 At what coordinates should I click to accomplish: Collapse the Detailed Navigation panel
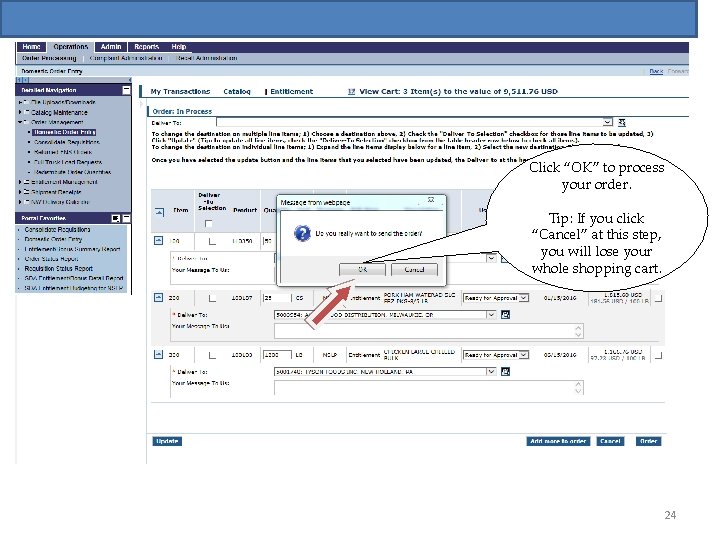pyautogui.click(x=126, y=90)
